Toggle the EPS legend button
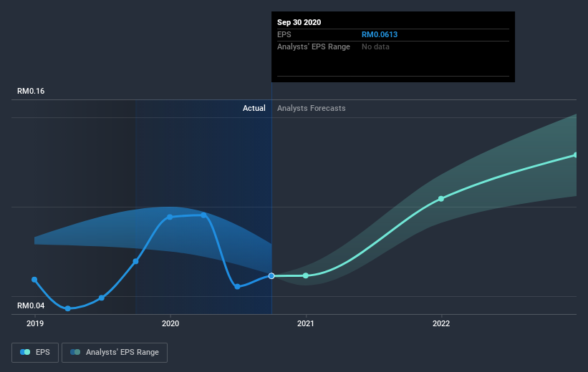This screenshot has width=588, height=372. coord(35,353)
